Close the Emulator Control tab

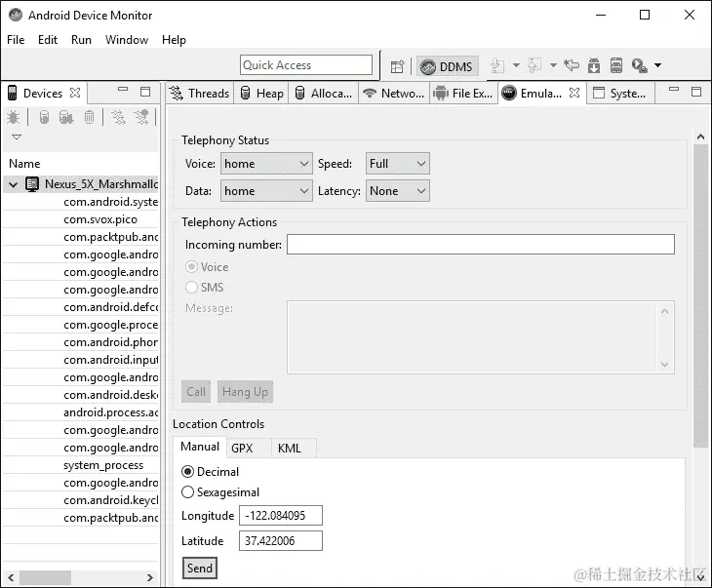[x=574, y=93]
